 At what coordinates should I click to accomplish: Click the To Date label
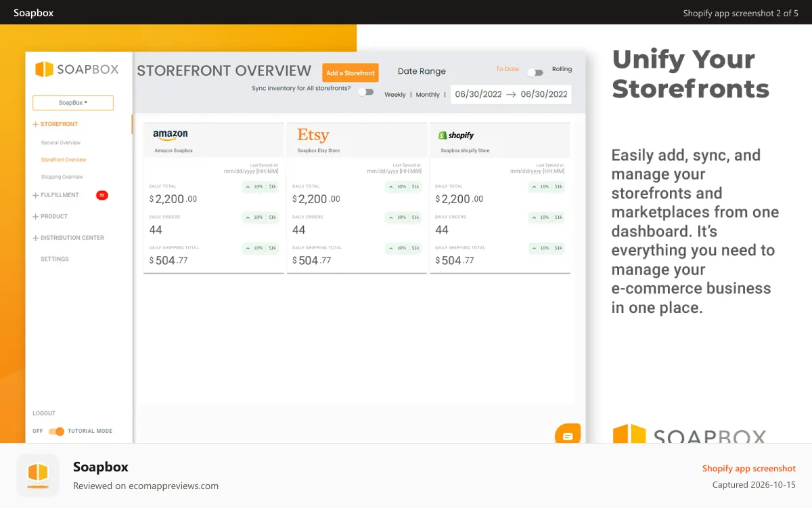[507, 69]
